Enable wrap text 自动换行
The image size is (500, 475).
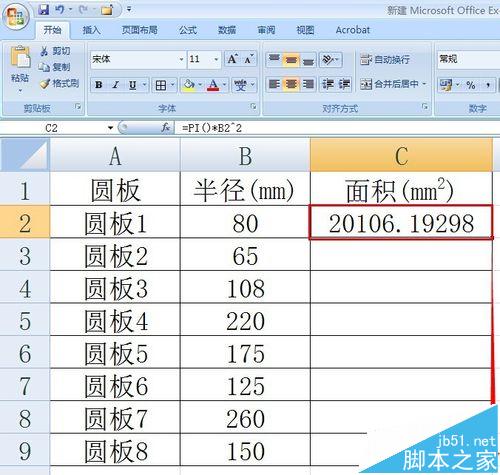pyautogui.click(x=385, y=60)
